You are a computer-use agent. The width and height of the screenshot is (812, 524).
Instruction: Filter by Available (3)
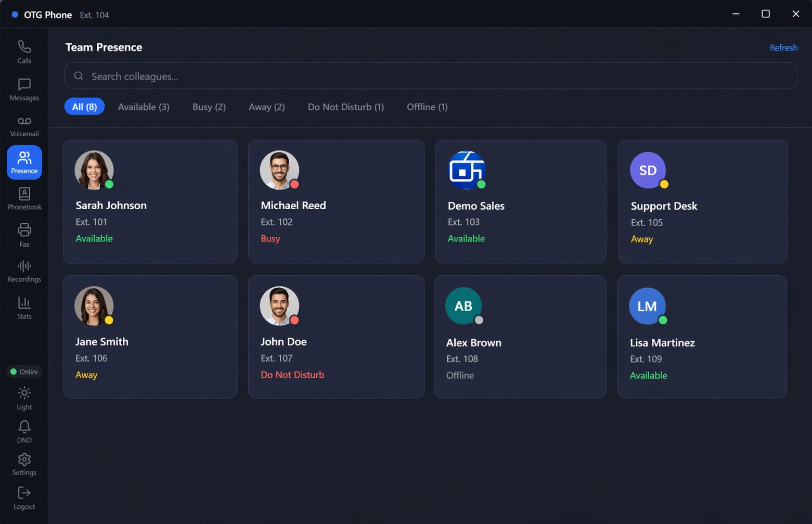144,107
